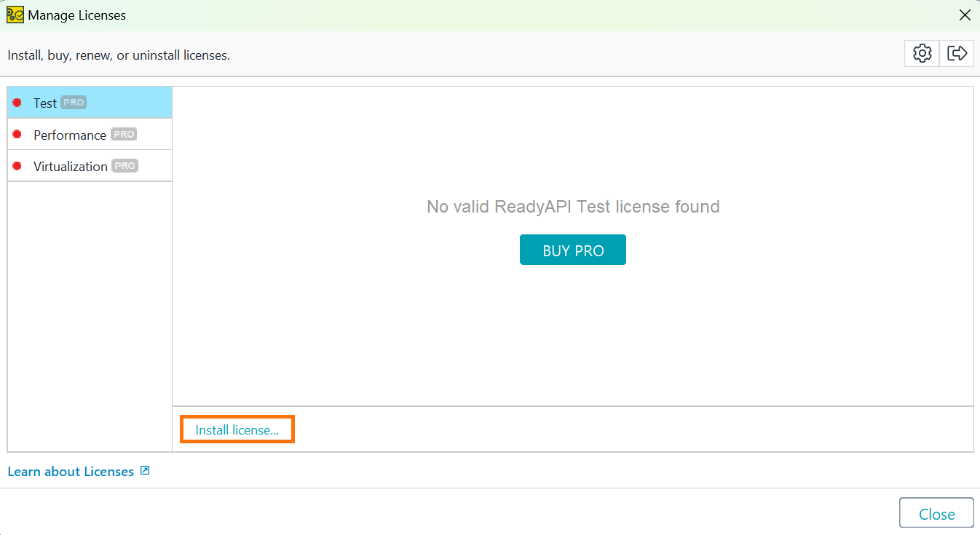980x535 pixels.
Task: Click the PRO badge on the Test license
Action: [x=73, y=102]
